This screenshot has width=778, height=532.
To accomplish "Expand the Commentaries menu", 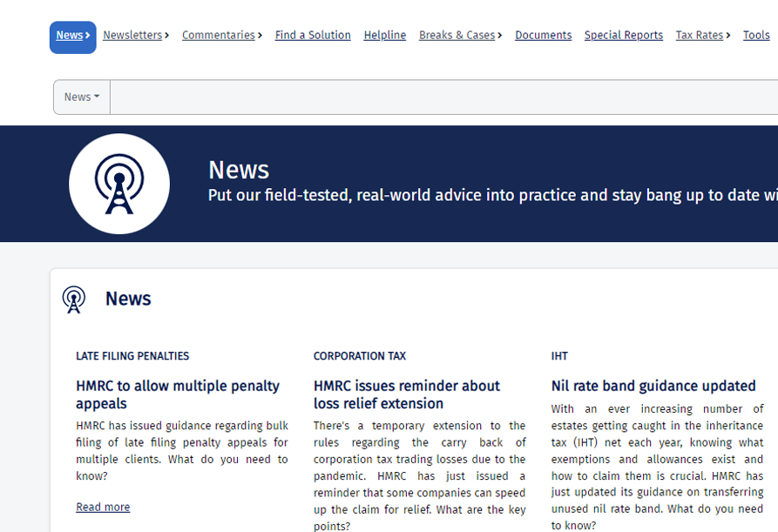I will [x=222, y=36].
